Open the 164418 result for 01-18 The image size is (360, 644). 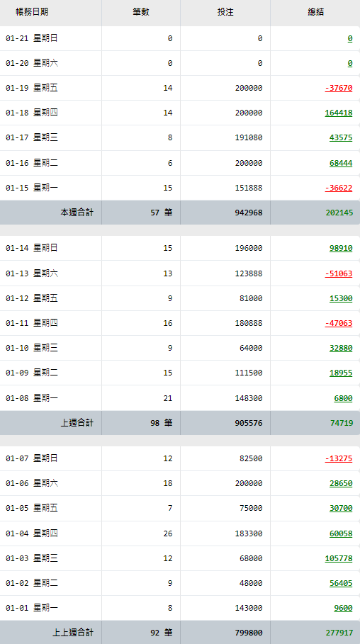339,113
